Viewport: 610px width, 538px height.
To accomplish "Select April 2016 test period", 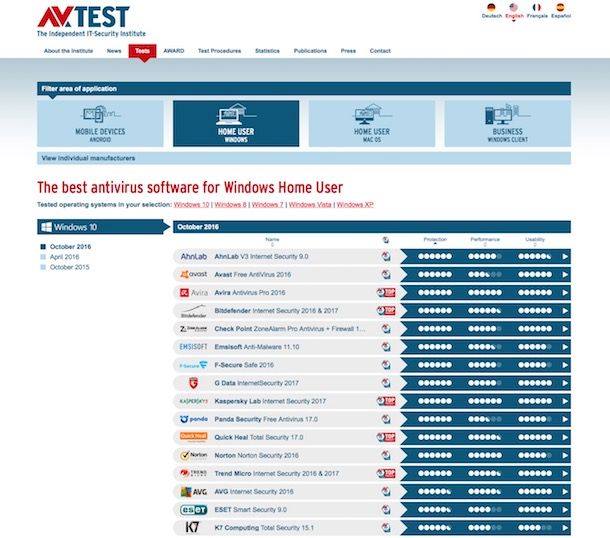I will click(x=64, y=257).
